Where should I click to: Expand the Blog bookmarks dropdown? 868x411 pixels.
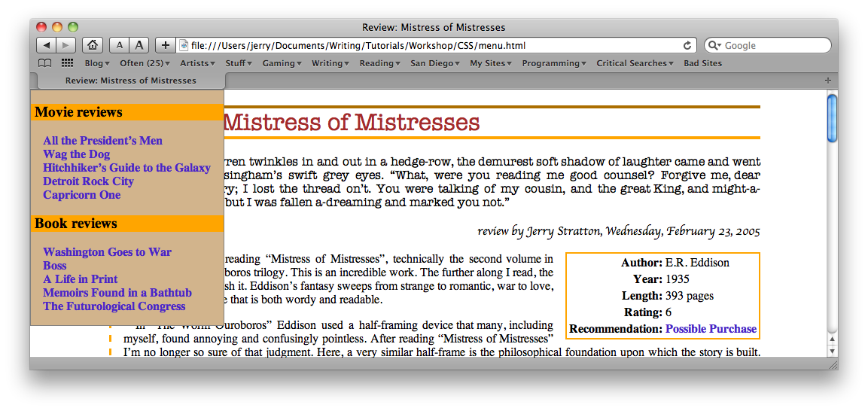pyautogui.click(x=96, y=63)
